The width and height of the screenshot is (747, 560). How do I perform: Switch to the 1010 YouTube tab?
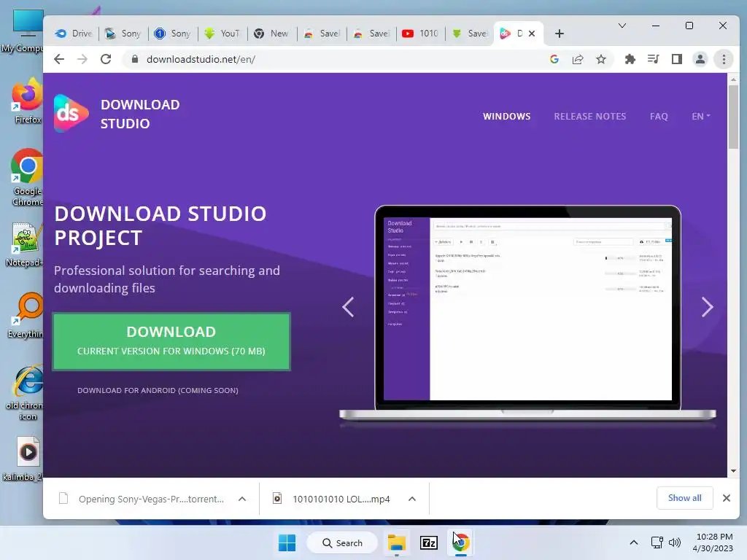click(420, 34)
